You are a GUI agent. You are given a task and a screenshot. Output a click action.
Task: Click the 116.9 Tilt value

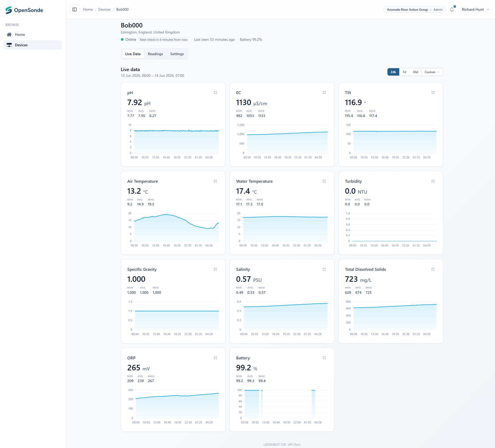point(355,102)
